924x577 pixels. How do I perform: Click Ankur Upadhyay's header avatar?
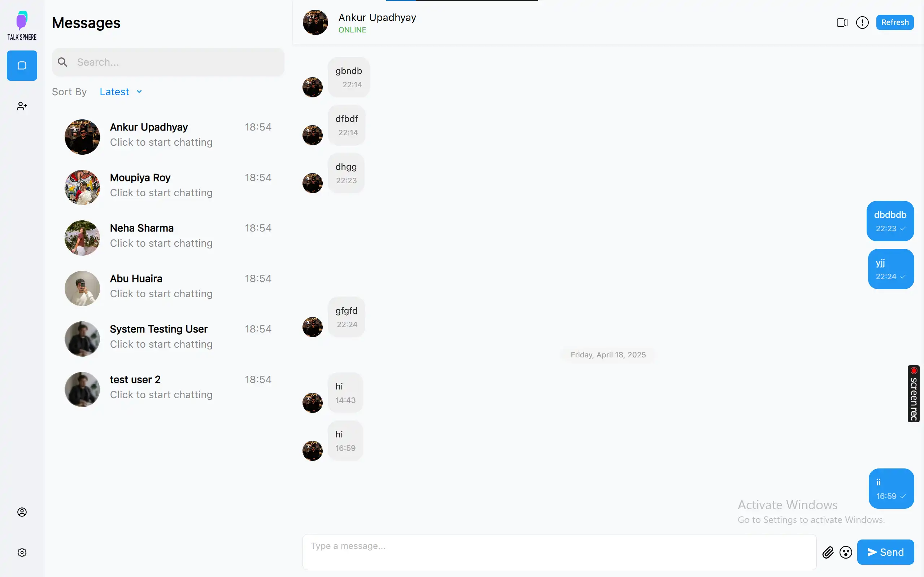pos(315,22)
